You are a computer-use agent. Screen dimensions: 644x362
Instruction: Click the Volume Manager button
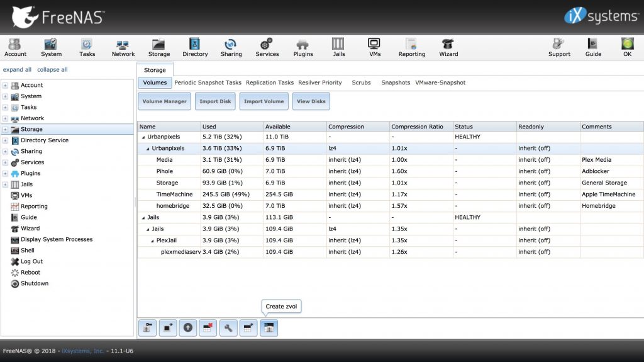coord(164,101)
